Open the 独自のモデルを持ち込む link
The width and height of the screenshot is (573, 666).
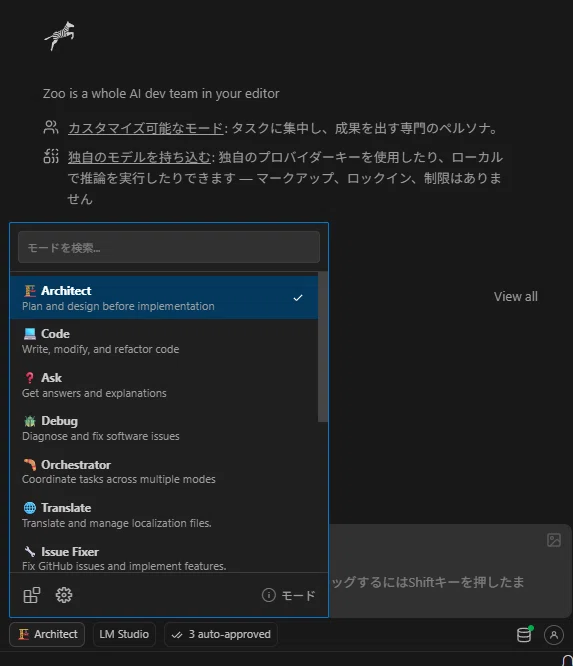tap(139, 157)
